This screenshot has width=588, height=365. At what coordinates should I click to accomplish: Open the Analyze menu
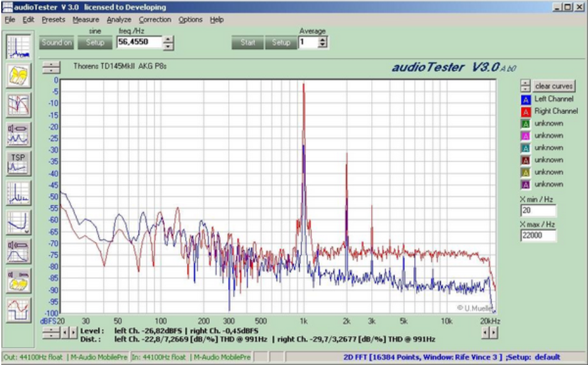point(118,19)
